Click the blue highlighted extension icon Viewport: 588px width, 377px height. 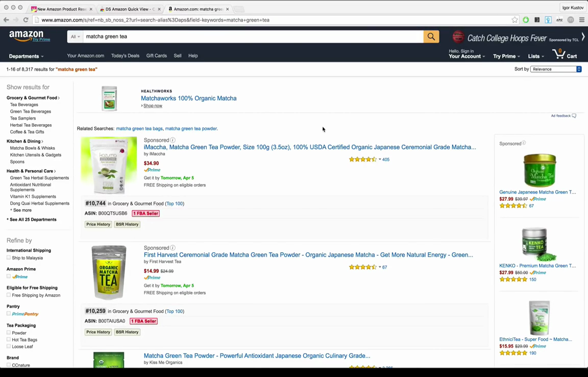point(548,20)
